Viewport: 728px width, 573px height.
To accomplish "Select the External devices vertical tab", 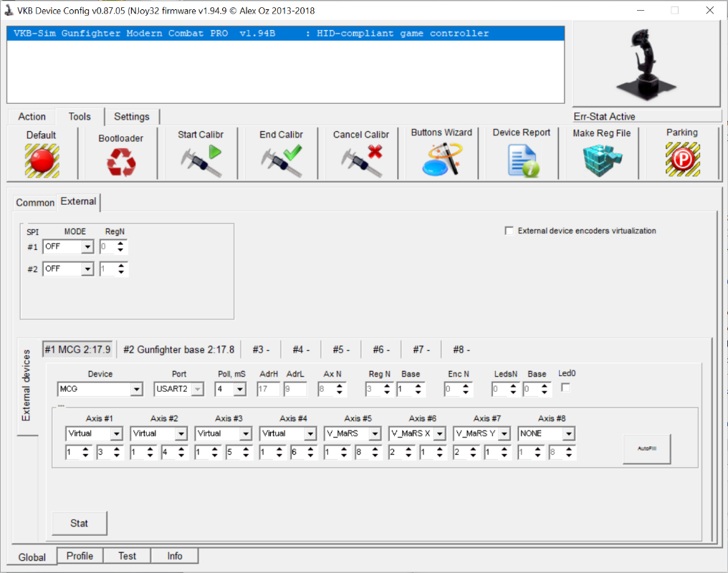I will [x=26, y=385].
